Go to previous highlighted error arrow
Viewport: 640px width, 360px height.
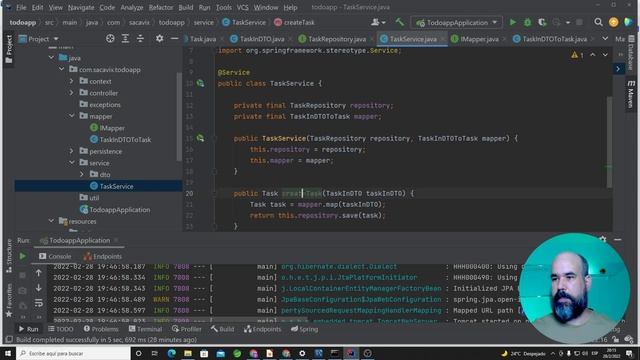[x=593, y=55]
